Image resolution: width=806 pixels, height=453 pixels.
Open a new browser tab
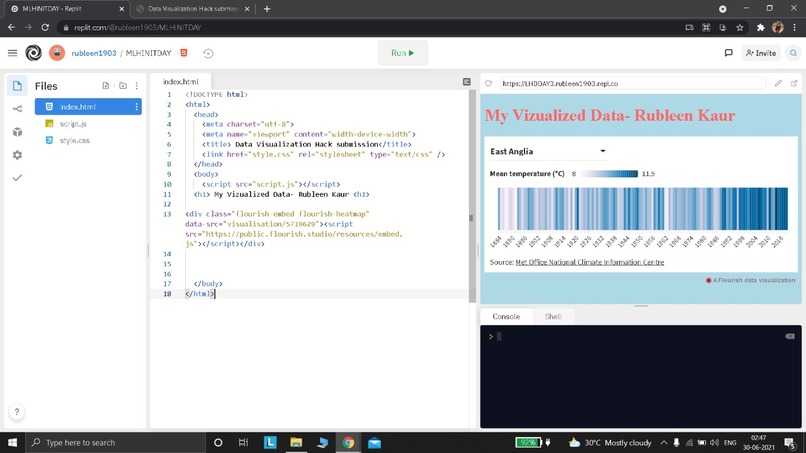click(x=267, y=9)
